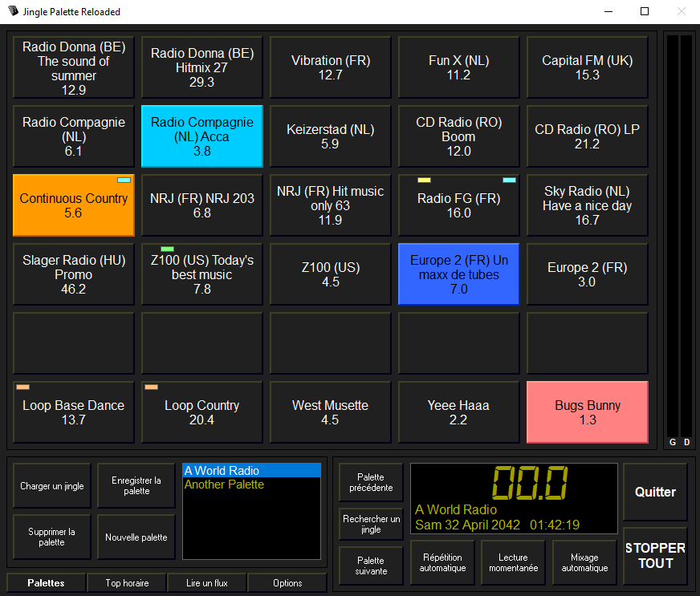
Task: Click Charger un jingle button
Action: pos(52,486)
